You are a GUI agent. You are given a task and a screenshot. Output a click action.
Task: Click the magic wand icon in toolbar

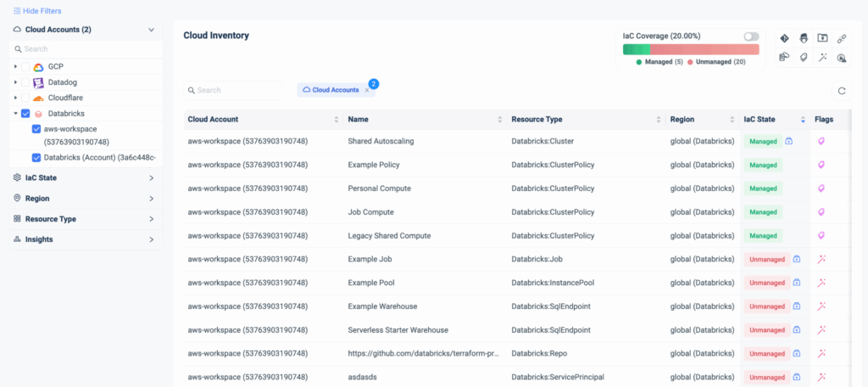tap(822, 58)
